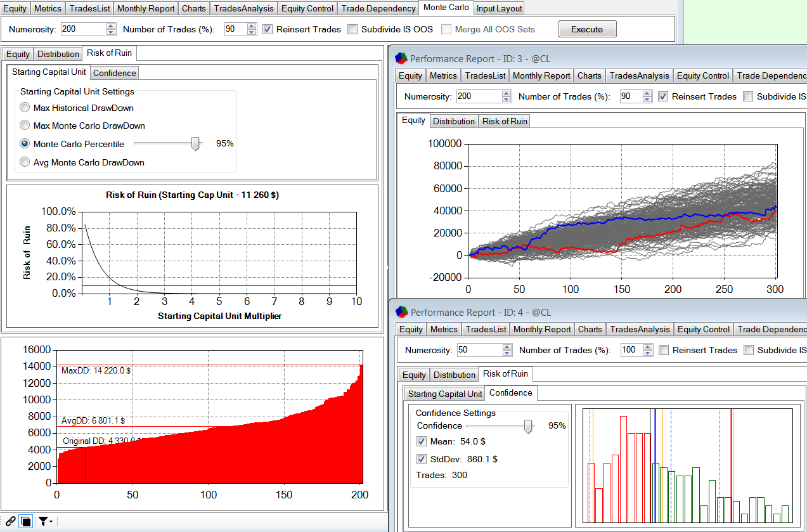
Task: Check Reinsert Trades in Report ID 4
Action: [664, 350]
